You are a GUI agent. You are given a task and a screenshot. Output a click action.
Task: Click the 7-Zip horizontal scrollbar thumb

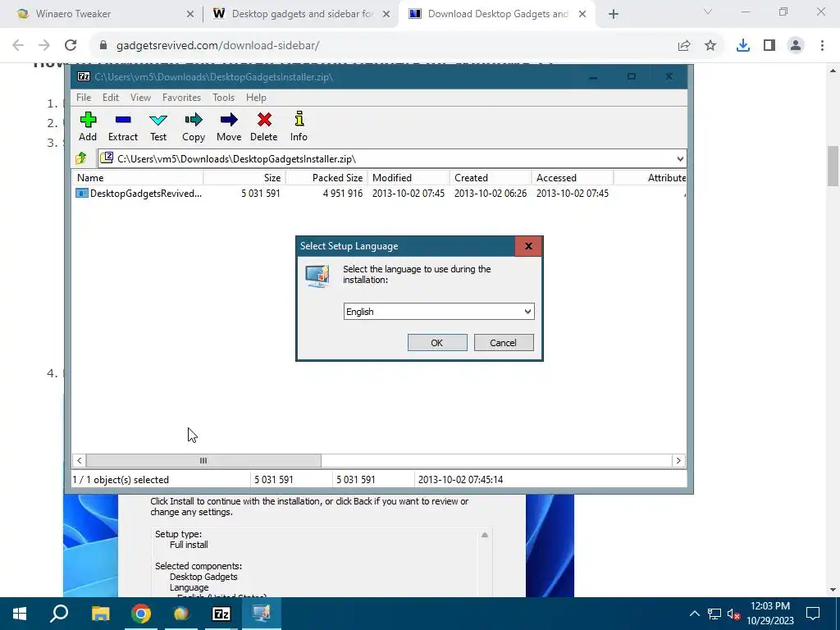(203, 461)
